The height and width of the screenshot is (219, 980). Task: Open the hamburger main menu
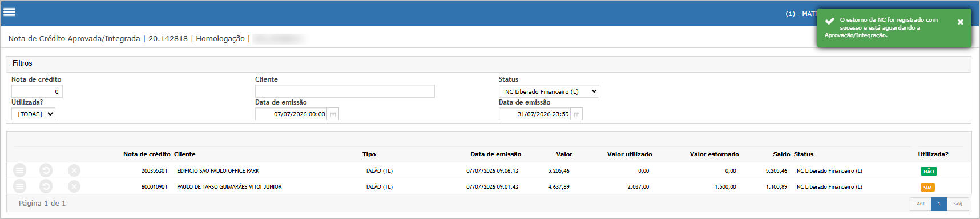[10, 12]
